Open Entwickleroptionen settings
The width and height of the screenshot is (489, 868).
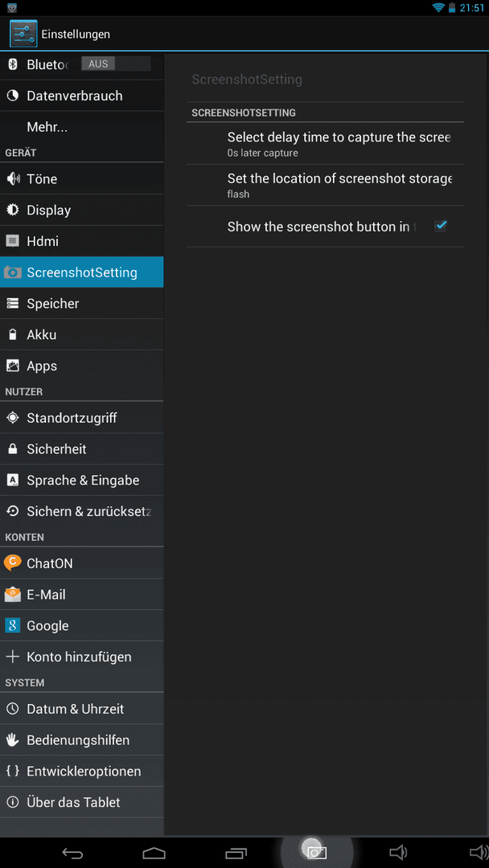click(82, 771)
